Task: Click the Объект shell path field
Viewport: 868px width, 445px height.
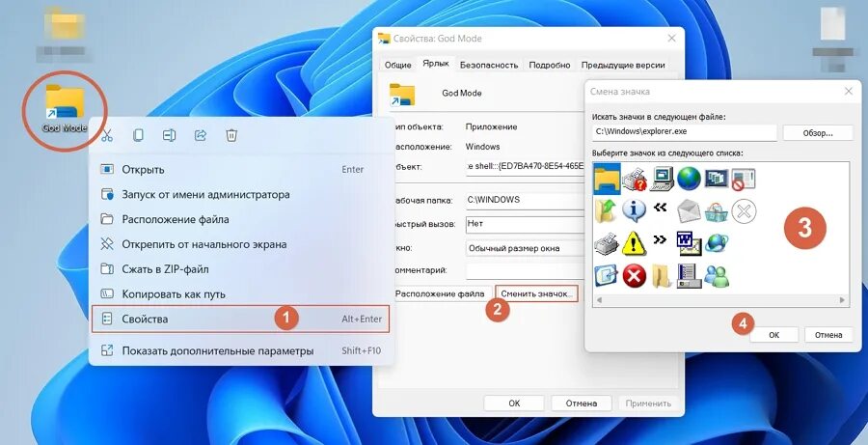Action: (x=526, y=166)
